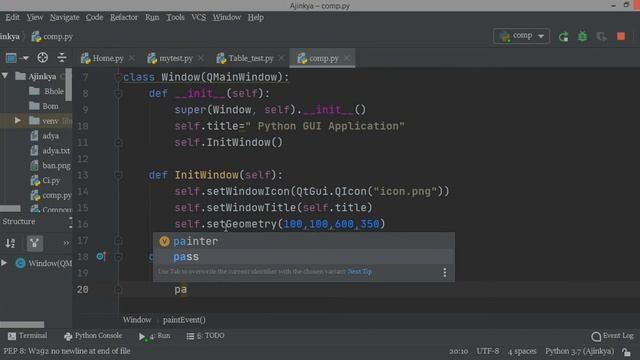Select comp.py in project tree
Screen dimensions: 640x360
(x=51, y=196)
